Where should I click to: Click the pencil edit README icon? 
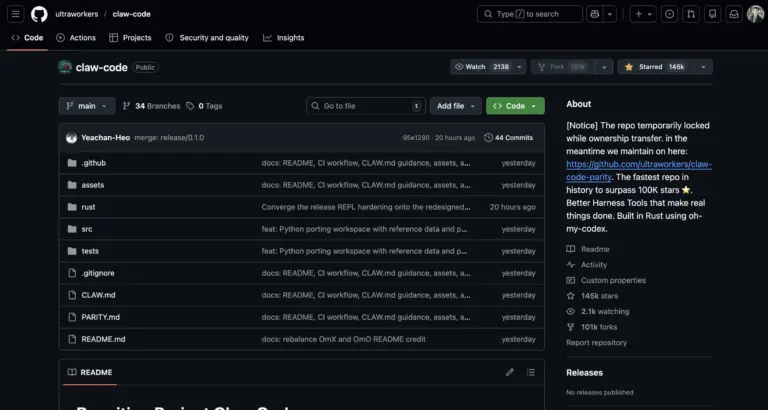[x=510, y=372]
